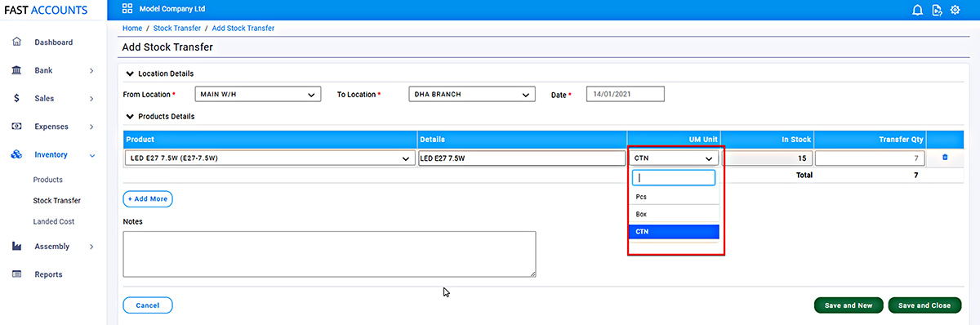
Task: Click the unit search box in dropdown
Action: click(674, 177)
